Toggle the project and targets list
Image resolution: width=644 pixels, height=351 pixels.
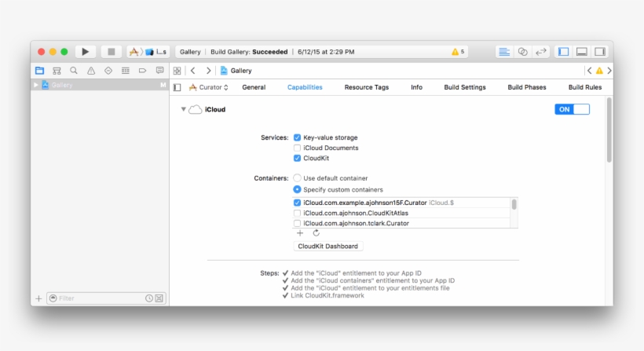point(177,87)
